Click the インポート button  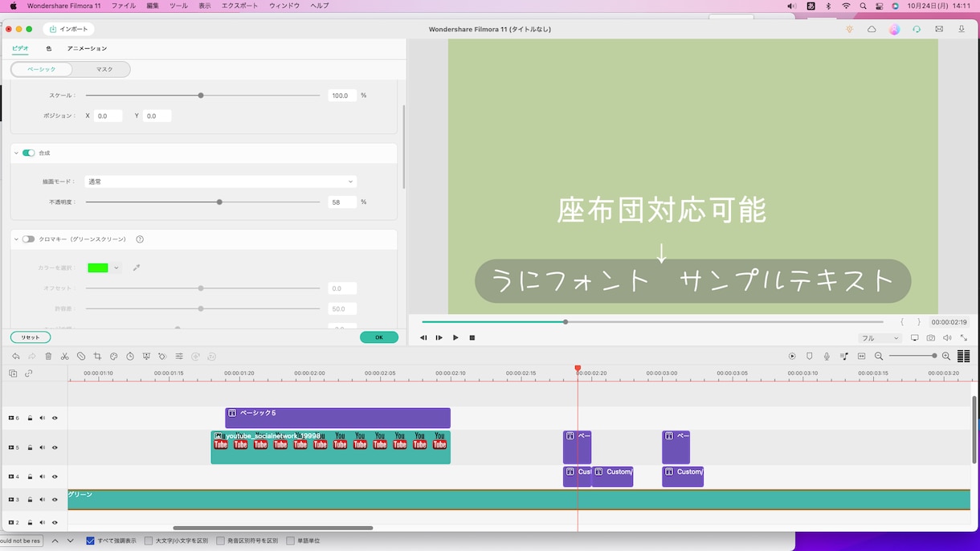(x=69, y=29)
